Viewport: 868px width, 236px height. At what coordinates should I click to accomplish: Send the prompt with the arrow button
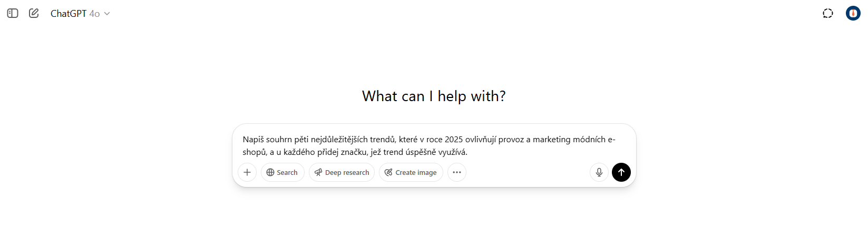click(x=621, y=172)
